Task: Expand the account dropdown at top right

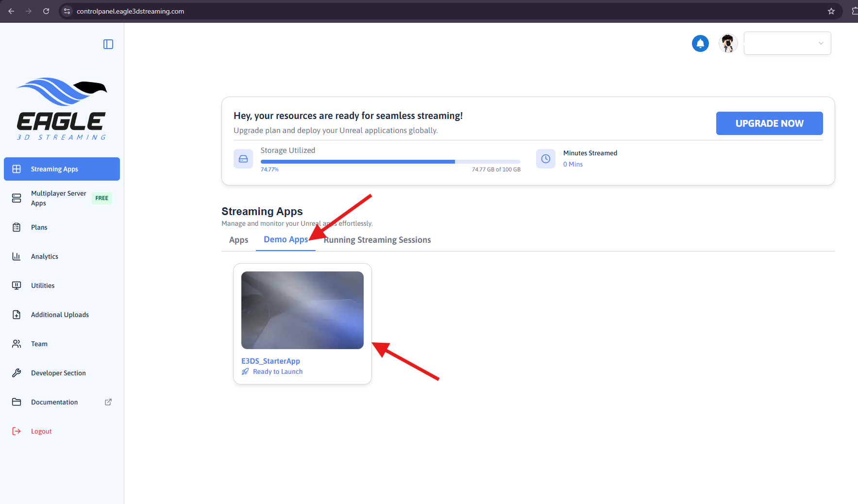Action: [x=787, y=43]
